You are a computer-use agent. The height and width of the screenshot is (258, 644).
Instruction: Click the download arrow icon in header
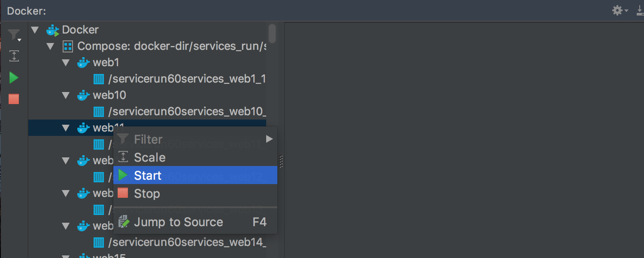tap(640, 10)
